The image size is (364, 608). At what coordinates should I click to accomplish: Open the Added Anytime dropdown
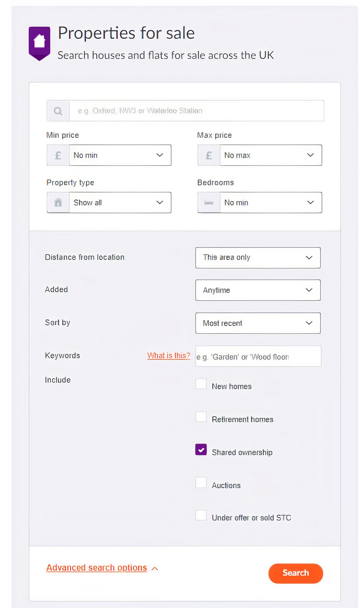tap(258, 290)
